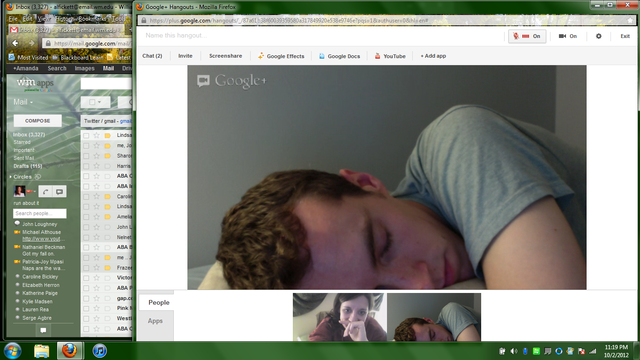640x360 pixels.
Task: Check the checkbox for the first Lindsa email row
Action: click(x=86, y=135)
